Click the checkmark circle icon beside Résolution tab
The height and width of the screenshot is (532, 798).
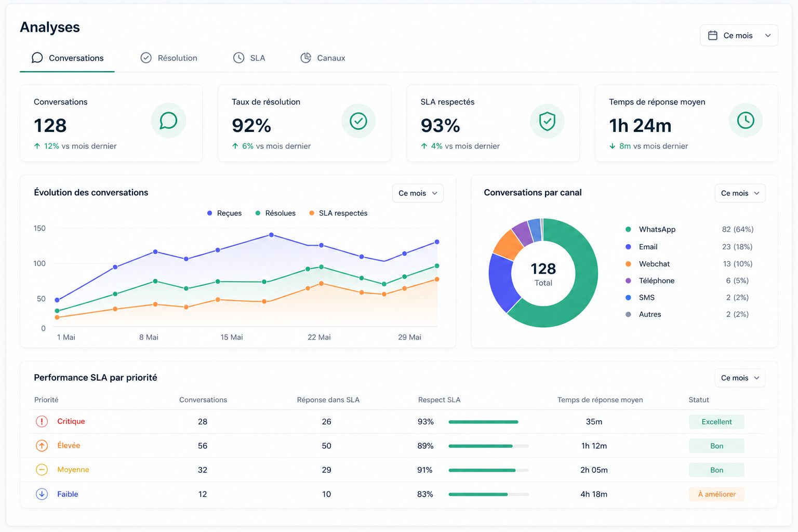tap(146, 58)
